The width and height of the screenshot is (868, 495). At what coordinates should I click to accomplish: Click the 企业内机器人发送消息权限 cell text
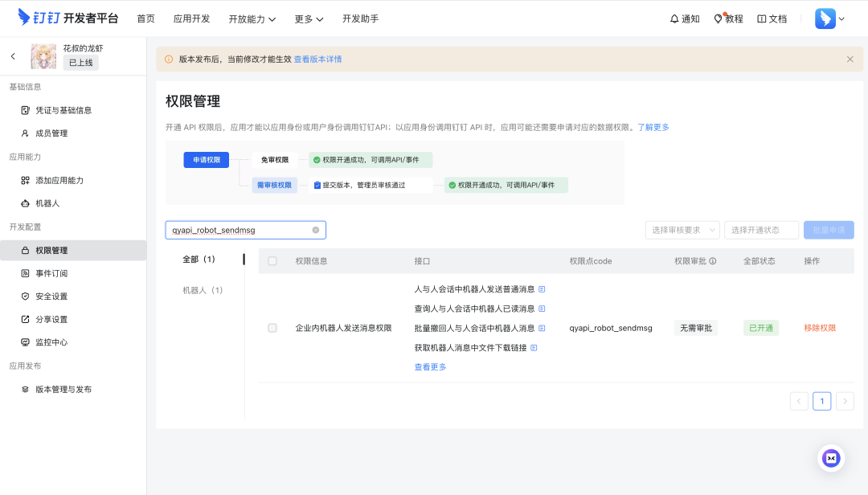point(343,328)
